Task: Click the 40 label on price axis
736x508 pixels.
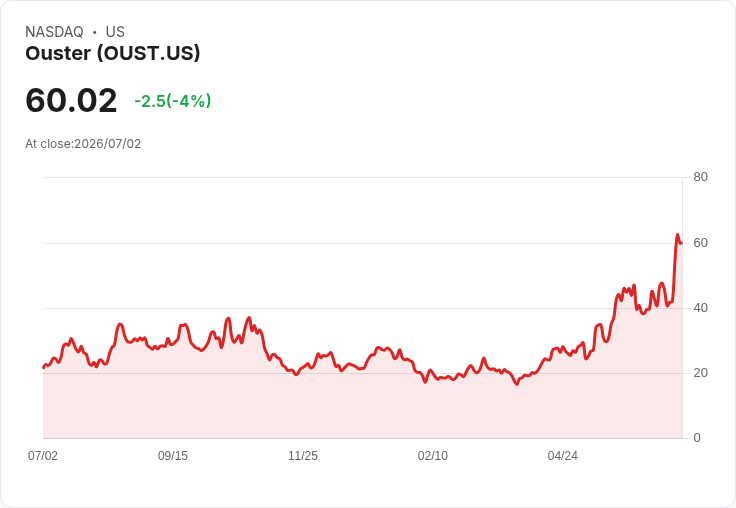Action: coord(700,308)
